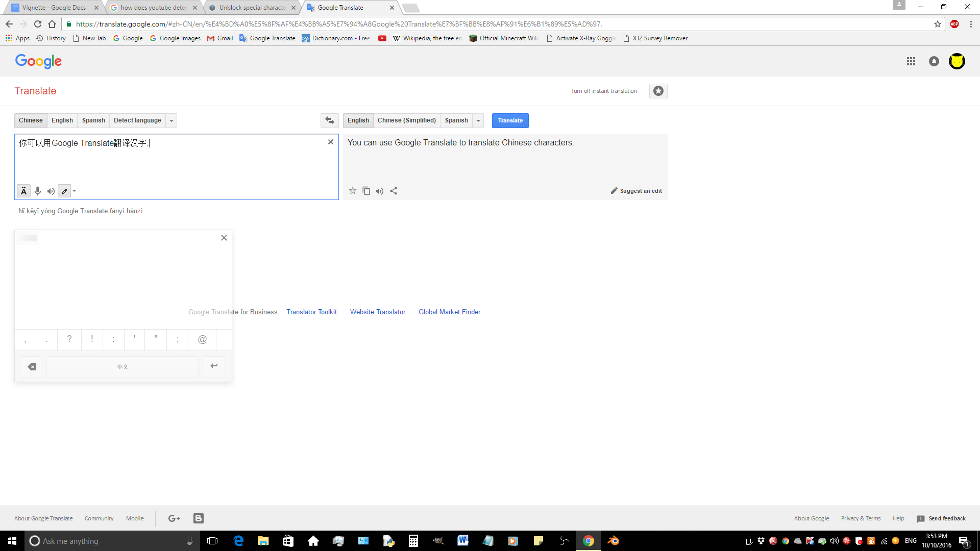Toggle the handwriting pencil input tool

64,191
